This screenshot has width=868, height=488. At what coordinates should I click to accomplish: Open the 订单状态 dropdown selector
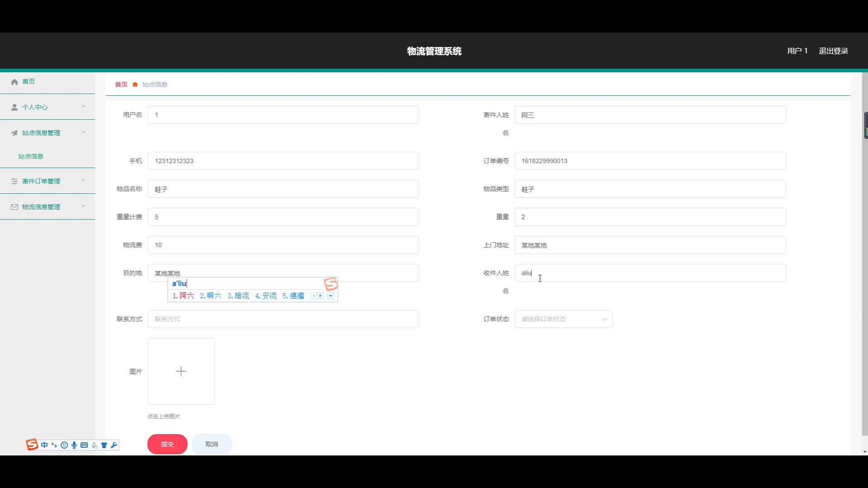563,319
